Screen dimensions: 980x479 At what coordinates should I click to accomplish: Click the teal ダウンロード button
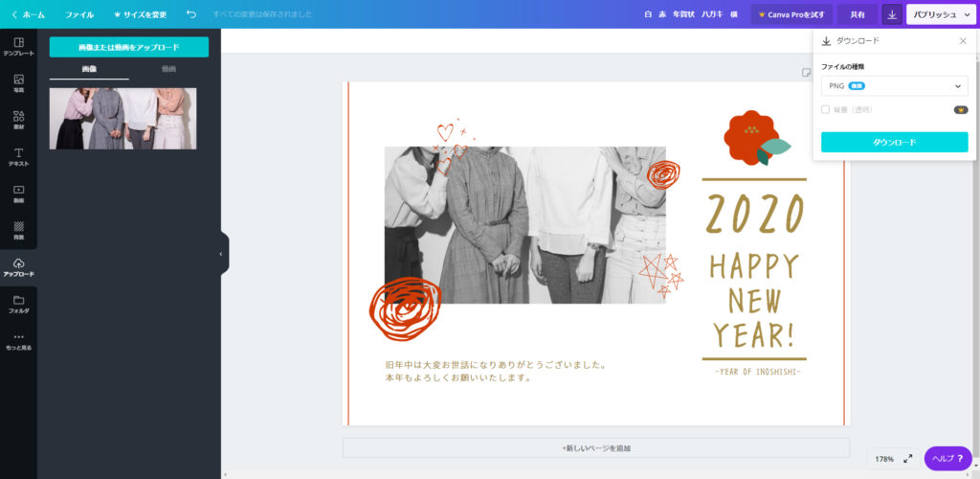(x=894, y=142)
